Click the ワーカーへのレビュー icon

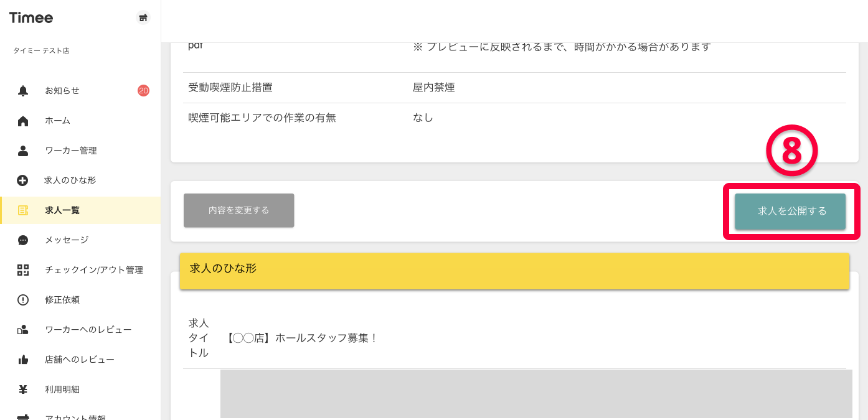(23, 330)
